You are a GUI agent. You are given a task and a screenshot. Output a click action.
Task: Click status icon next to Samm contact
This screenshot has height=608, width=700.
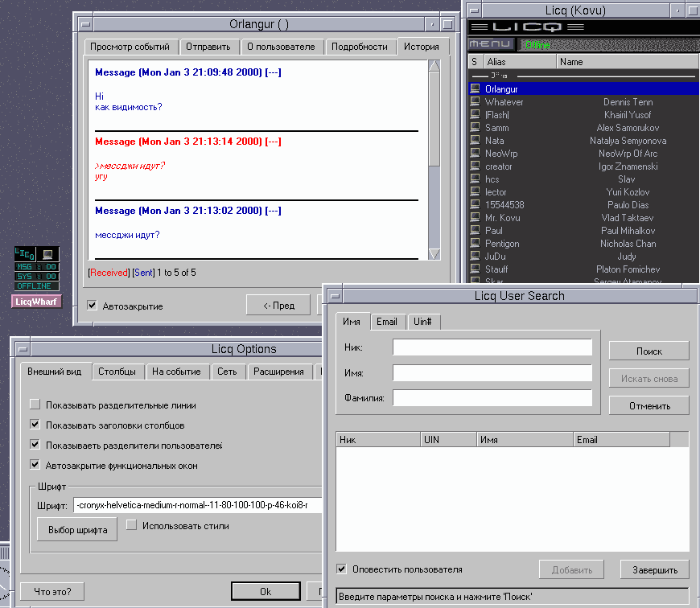[x=475, y=127]
